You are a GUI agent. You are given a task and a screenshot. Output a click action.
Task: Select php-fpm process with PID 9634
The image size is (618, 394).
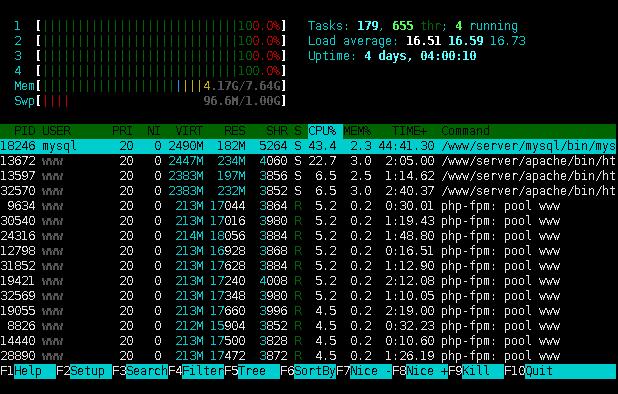click(308, 206)
